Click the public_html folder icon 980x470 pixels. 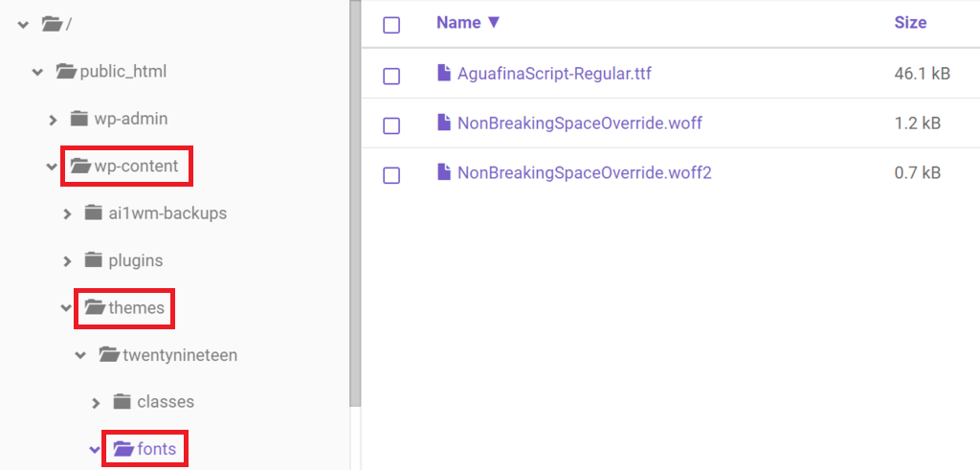66,71
